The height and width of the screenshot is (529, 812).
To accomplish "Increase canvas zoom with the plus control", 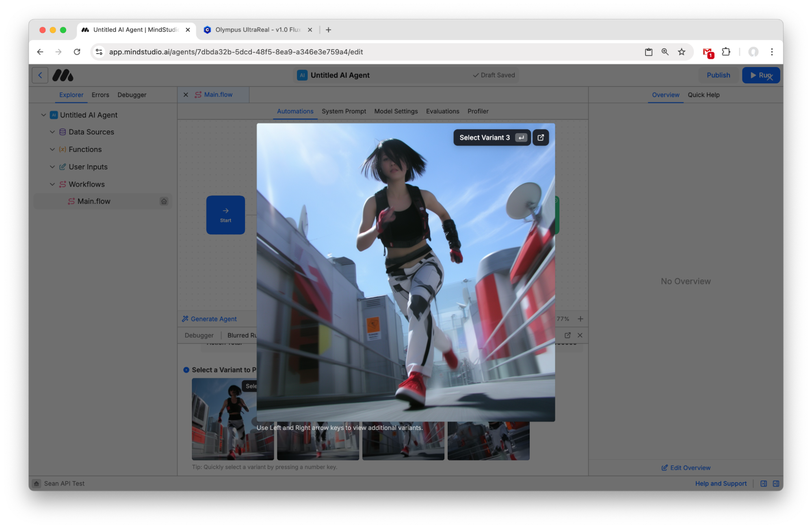I will coord(580,319).
